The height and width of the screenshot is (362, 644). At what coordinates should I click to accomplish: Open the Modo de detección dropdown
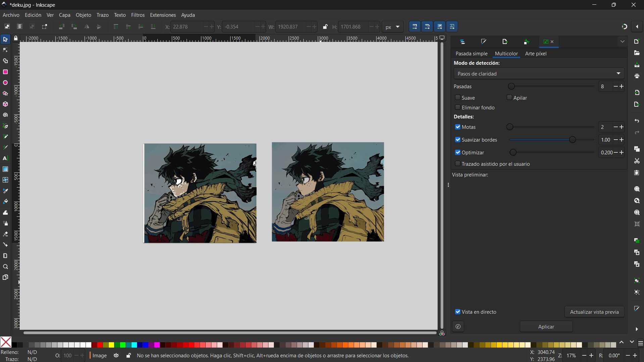539,73
